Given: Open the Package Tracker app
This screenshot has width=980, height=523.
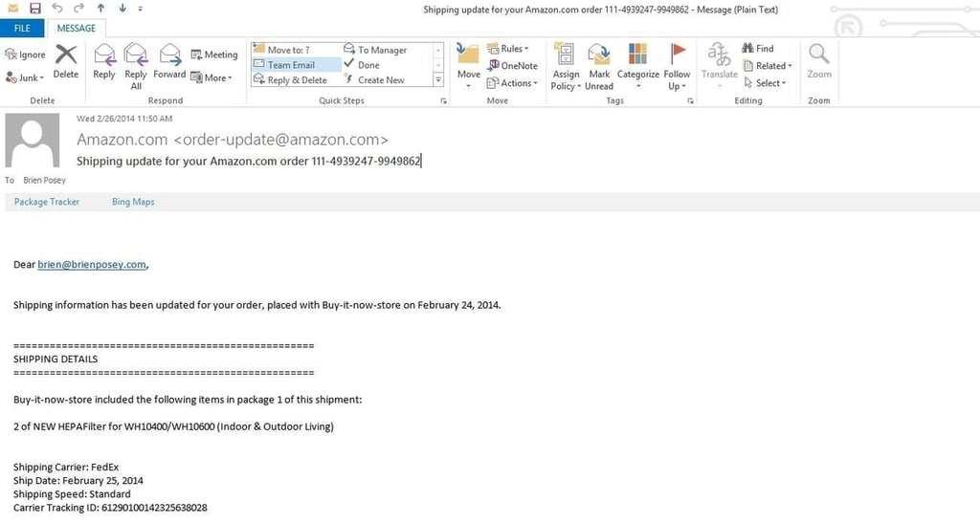Looking at the screenshot, I should [x=47, y=202].
